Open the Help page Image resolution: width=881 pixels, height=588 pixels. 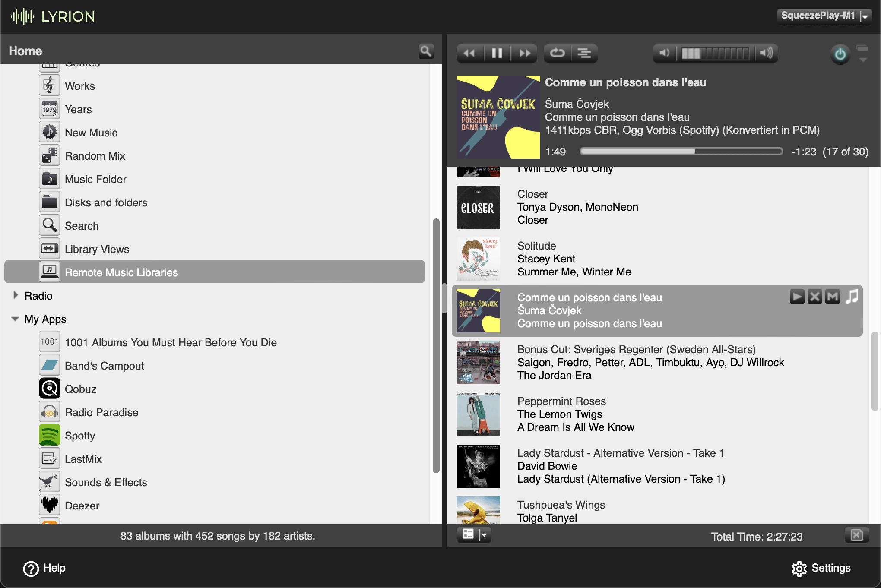(x=44, y=568)
